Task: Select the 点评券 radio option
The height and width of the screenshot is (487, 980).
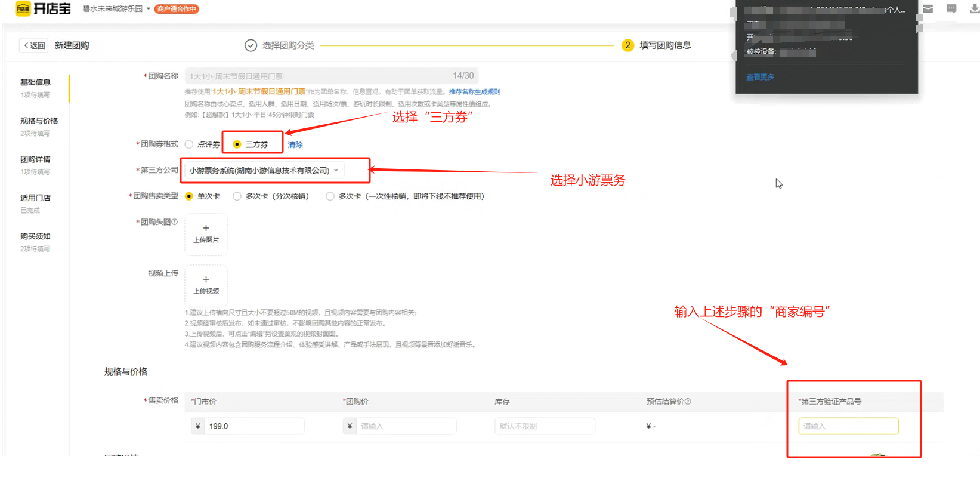Action: tap(189, 144)
